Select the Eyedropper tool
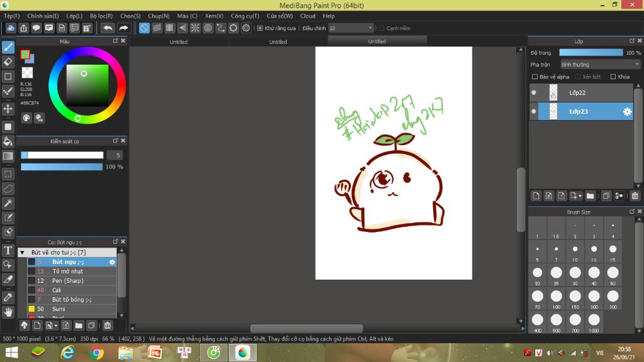Screen dimensions: 644x362 8,297
